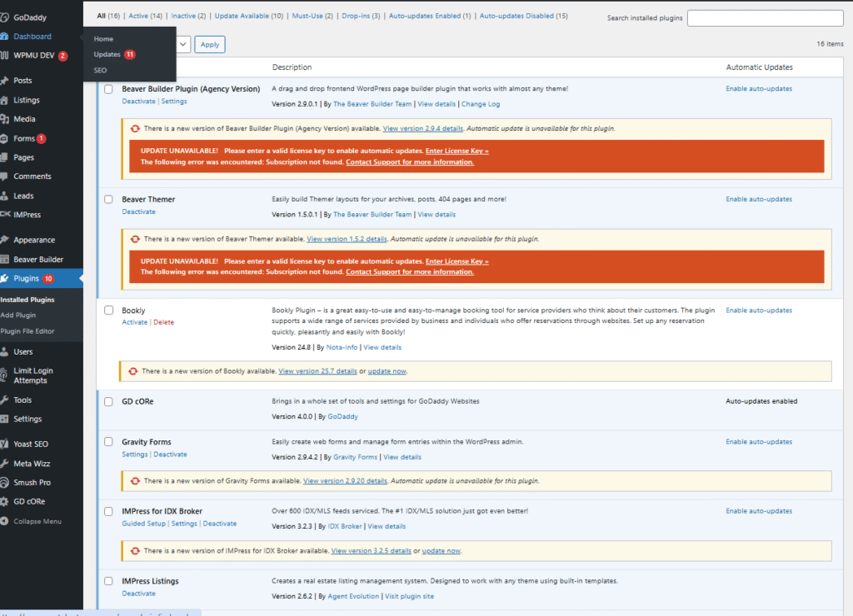
Task: Click the WPMU DEV sidebar icon
Action: [4, 56]
